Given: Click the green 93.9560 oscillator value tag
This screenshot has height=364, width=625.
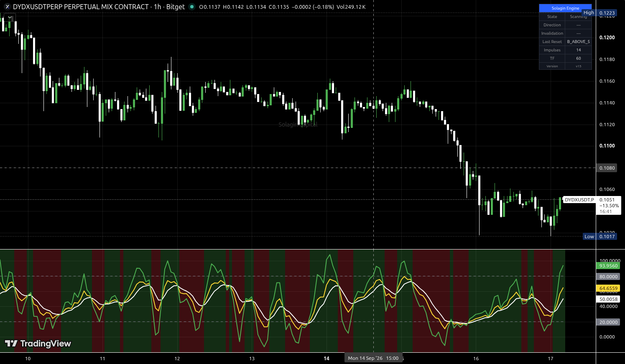Looking at the screenshot, I should pos(608,266).
